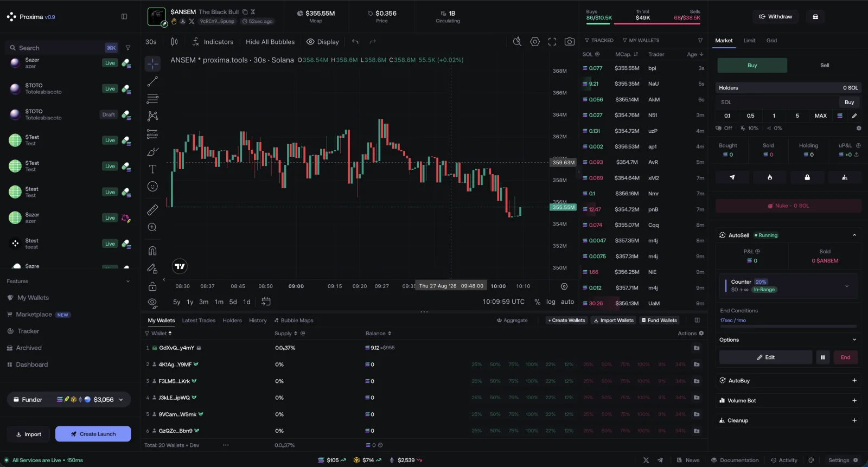Screen dimensions: 868x467
Task: Toggle log scale on chart
Action: (551, 302)
